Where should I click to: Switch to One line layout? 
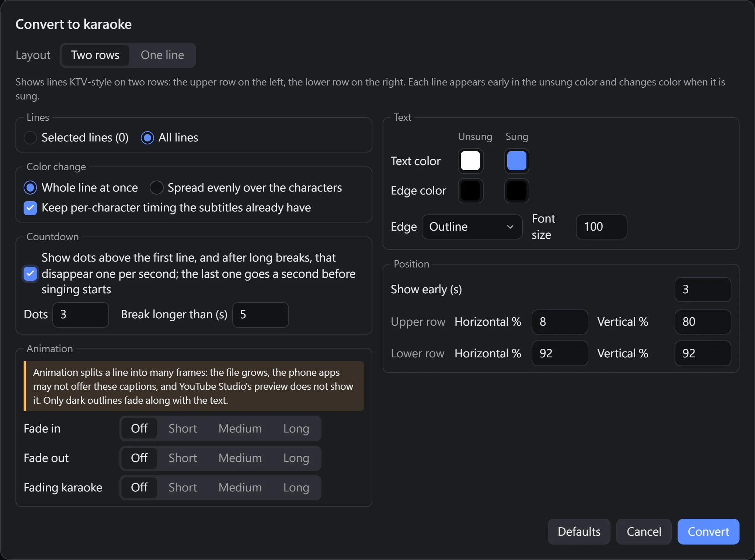pyautogui.click(x=162, y=55)
